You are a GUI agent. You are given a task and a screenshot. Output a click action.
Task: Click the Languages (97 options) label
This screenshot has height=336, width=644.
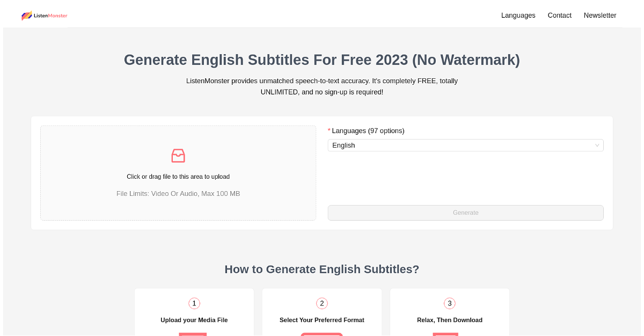368,130
